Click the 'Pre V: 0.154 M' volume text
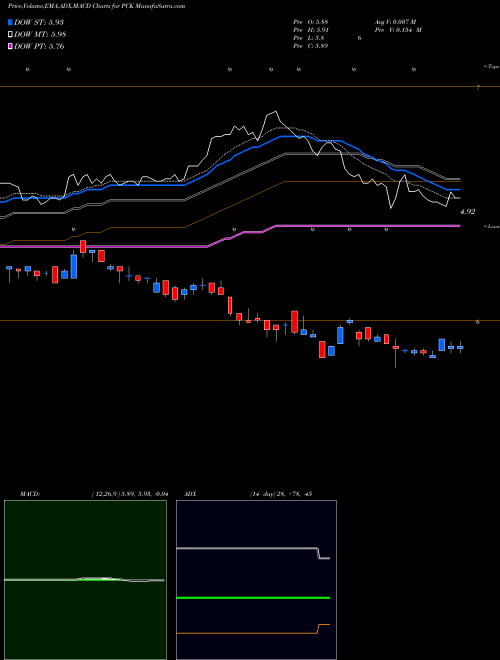The width and height of the screenshot is (500, 660). [x=398, y=30]
